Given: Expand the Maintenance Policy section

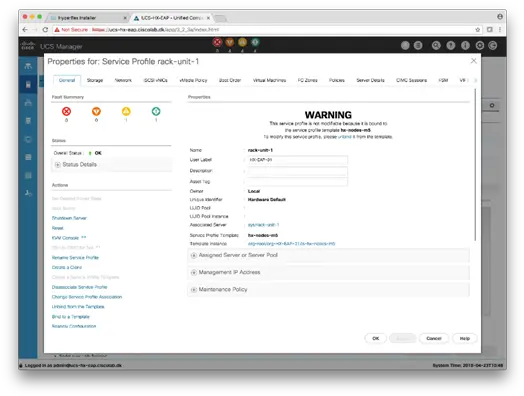Looking at the screenshot, I should [x=328, y=289].
